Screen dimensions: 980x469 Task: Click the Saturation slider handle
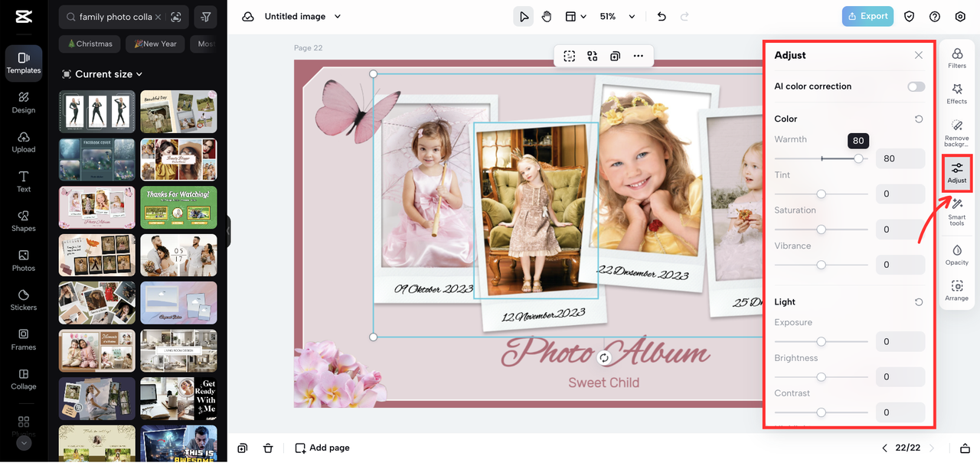pos(822,230)
